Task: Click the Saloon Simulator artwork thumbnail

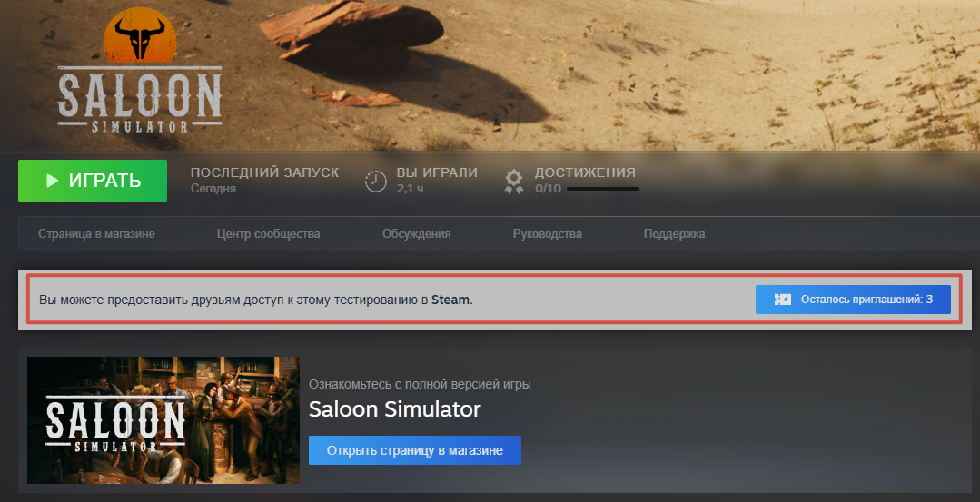Action: coord(163,420)
